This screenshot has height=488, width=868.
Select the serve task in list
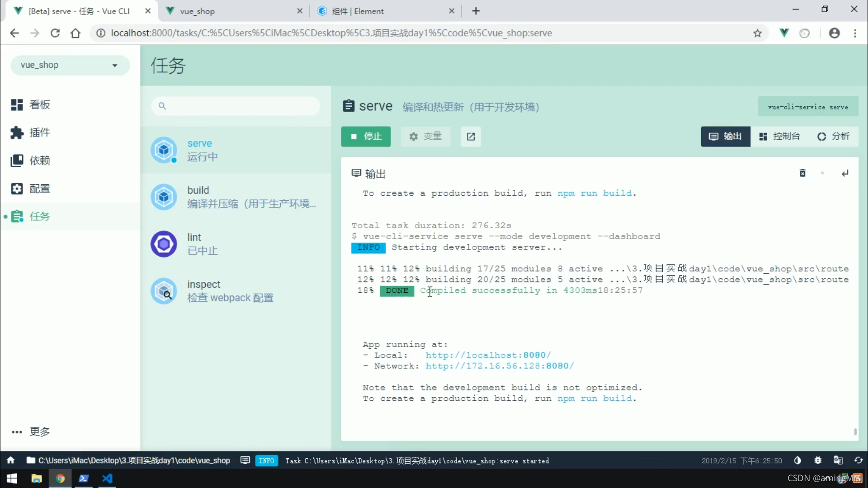pos(236,150)
